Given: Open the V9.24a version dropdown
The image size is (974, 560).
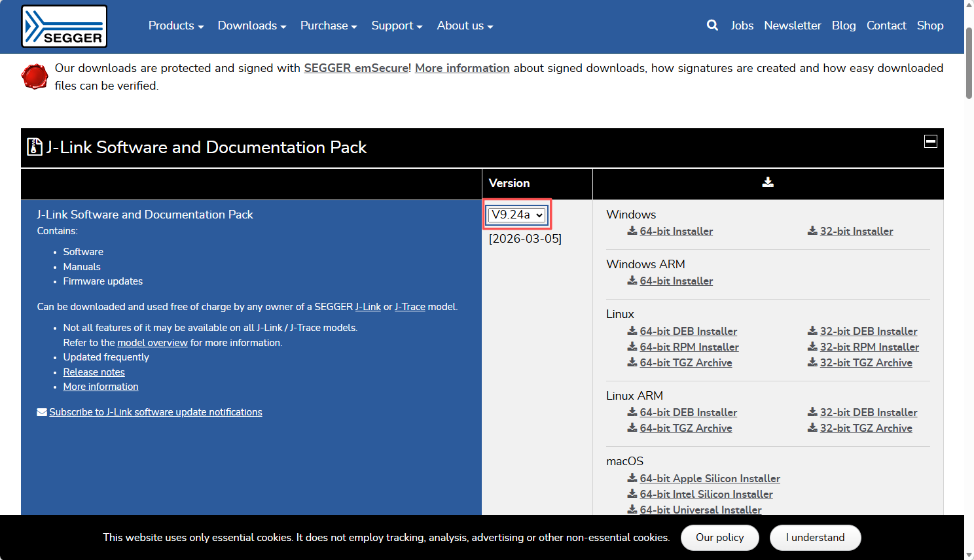Looking at the screenshot, I should point(517,215).
